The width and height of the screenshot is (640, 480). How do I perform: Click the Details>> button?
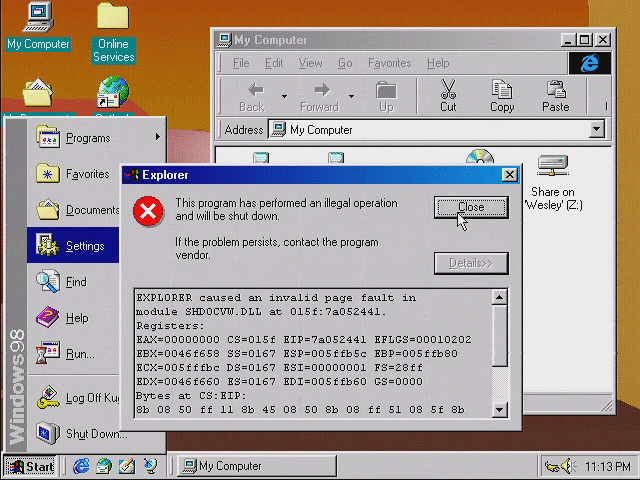[x=471, y=263]
